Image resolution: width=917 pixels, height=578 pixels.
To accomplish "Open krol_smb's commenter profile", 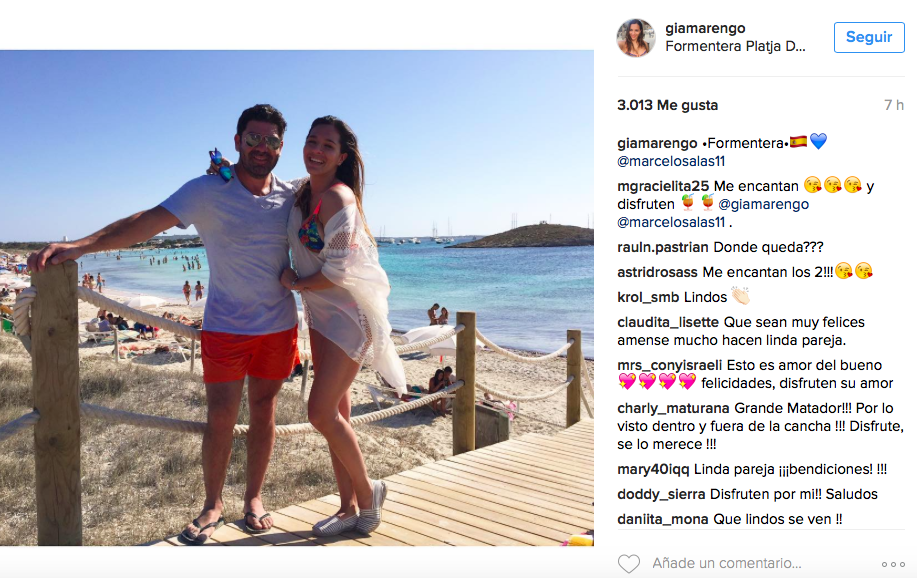I will (x=648, y=297).
